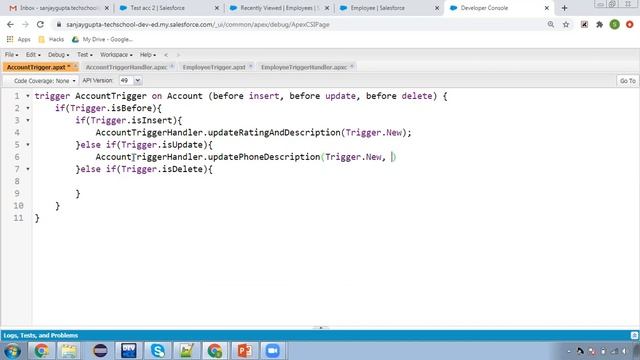The width and height of the screenshot is (640, 360).
Task: Open the Chrome extensions puzzle icon
Action: pos(599,24)
